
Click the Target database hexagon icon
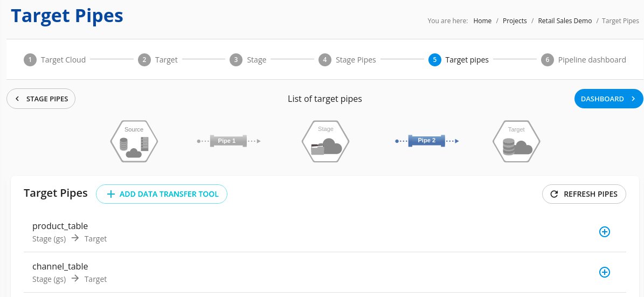516,141
